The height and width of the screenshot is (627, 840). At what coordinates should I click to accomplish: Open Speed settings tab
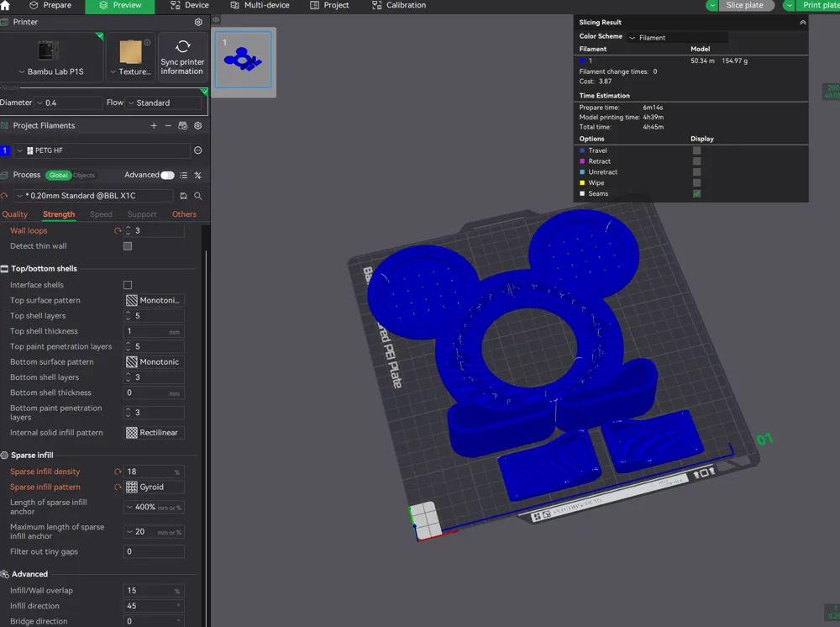[102, 214]
